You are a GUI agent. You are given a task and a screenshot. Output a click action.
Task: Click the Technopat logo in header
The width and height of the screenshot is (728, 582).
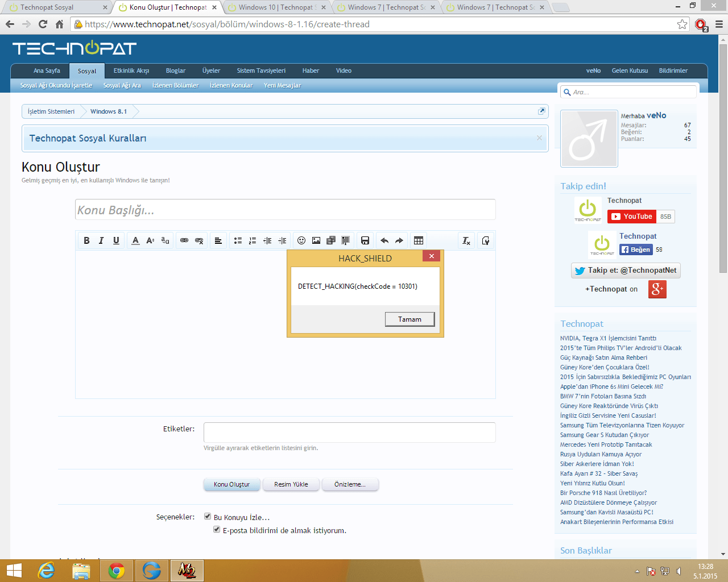point(75,48)
